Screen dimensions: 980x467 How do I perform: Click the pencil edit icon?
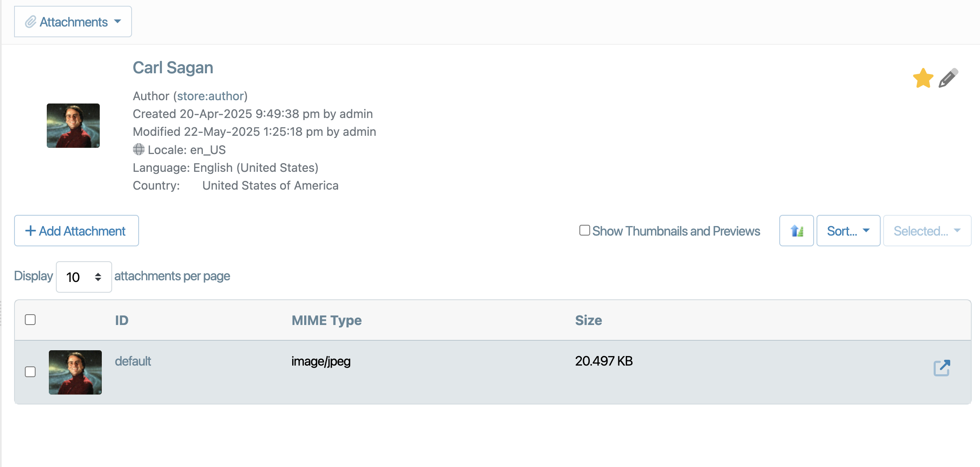[x=948, y=78]
